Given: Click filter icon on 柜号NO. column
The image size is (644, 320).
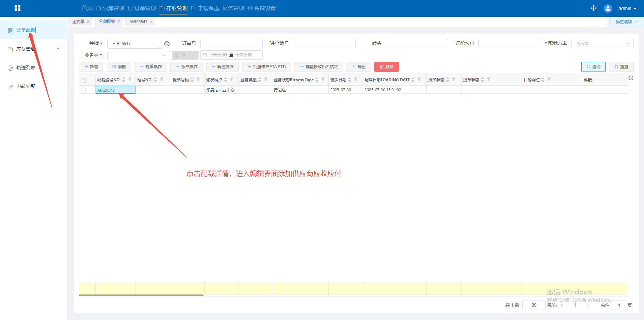Looking at the screenshot, I should click(162, 80).
